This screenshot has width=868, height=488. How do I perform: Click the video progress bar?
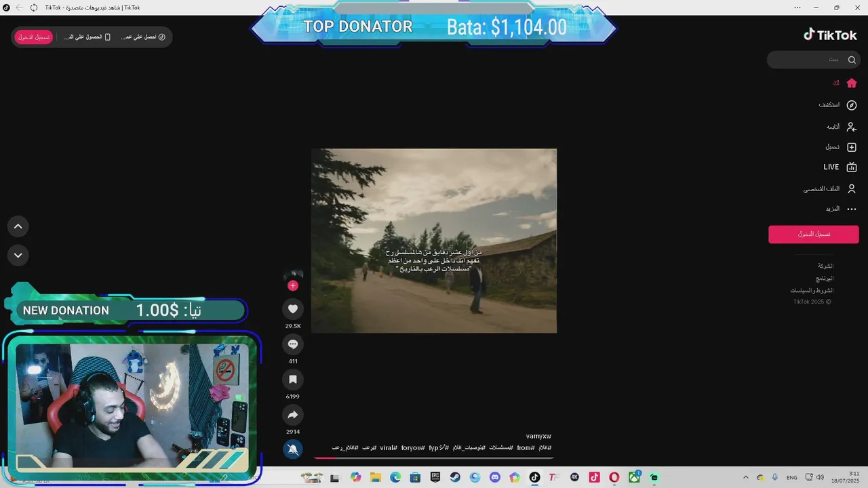(x=434, y=457)
